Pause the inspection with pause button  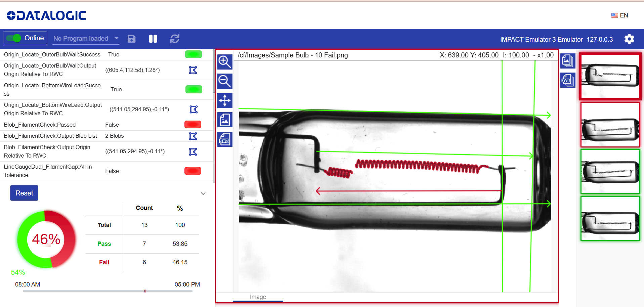click(x=153, y=39)
